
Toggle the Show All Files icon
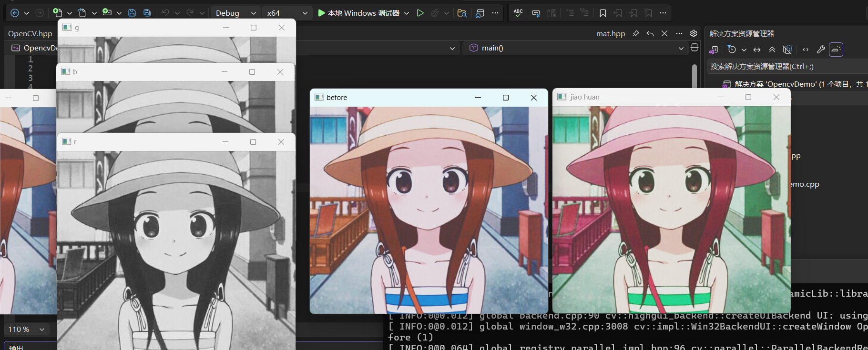click(x=787, y=50)
